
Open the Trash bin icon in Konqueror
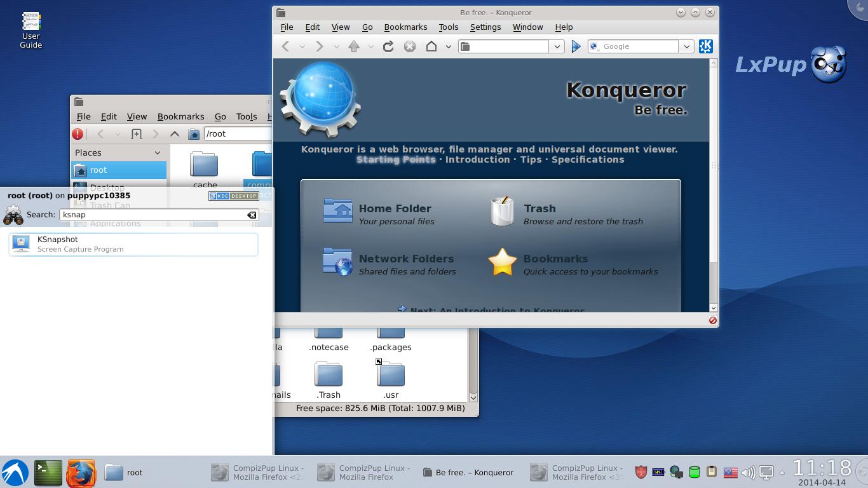coord(502,211)
